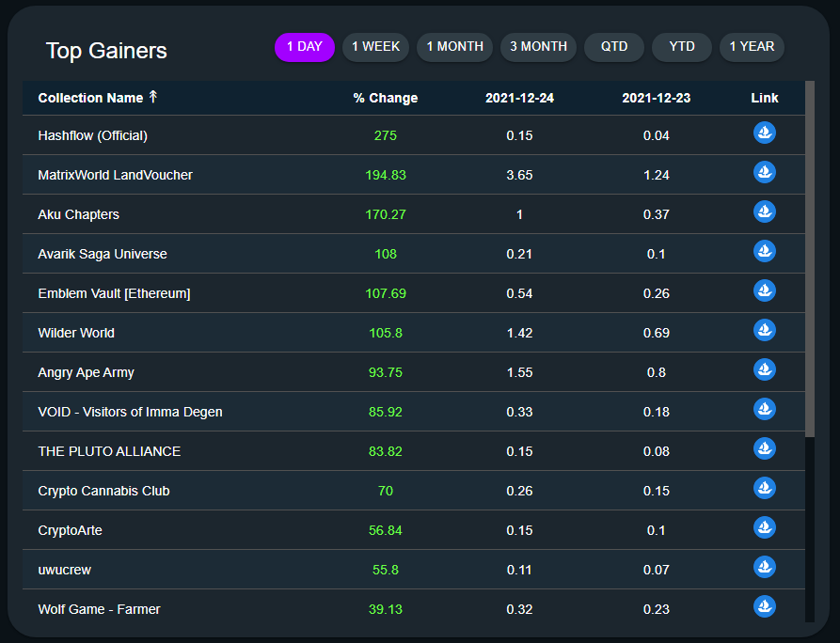Open OpenSea link for Wilder World
840x643 pixels.
[765, 330]
